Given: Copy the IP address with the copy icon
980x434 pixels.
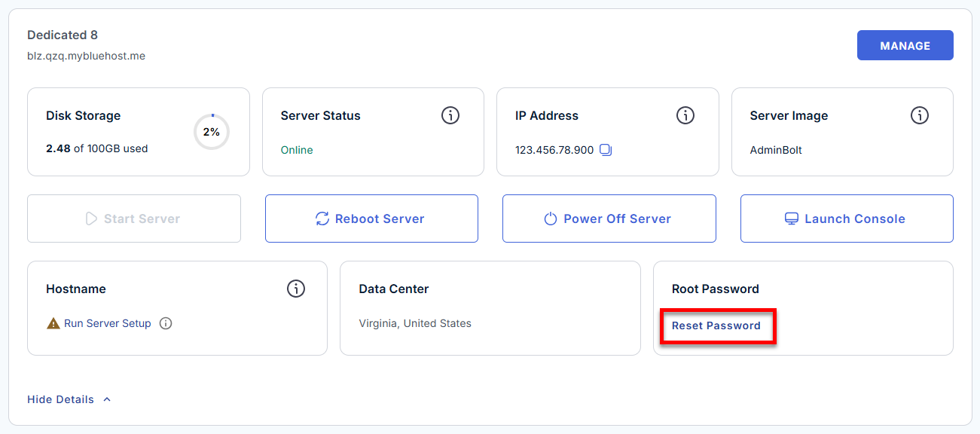Looking at the screenshot, I should point(606,150).
